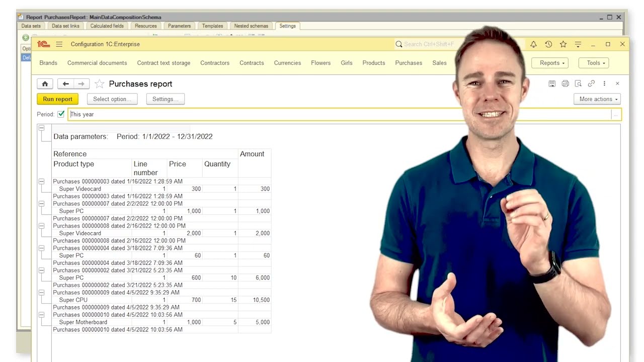Viewport: 644px width, 362px height.
Task: Print the report
Action: point(565,83)
